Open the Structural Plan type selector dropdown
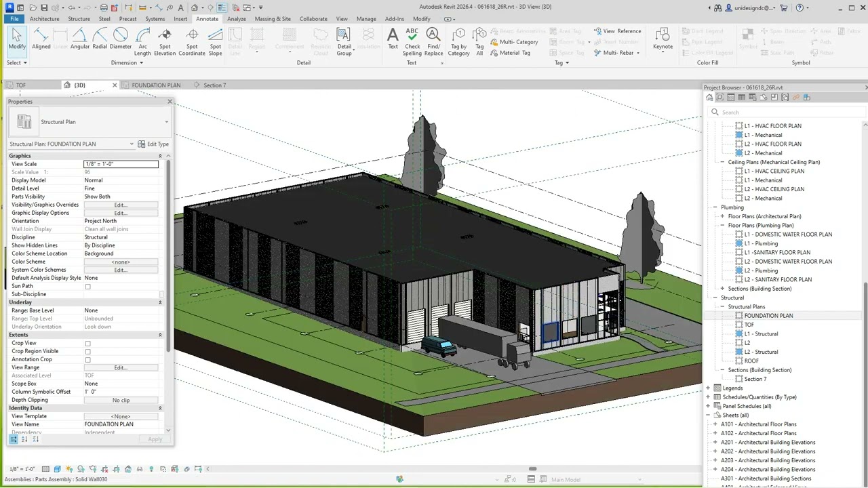The width and height of the screenshot is (868, 488). click(166, 122)
